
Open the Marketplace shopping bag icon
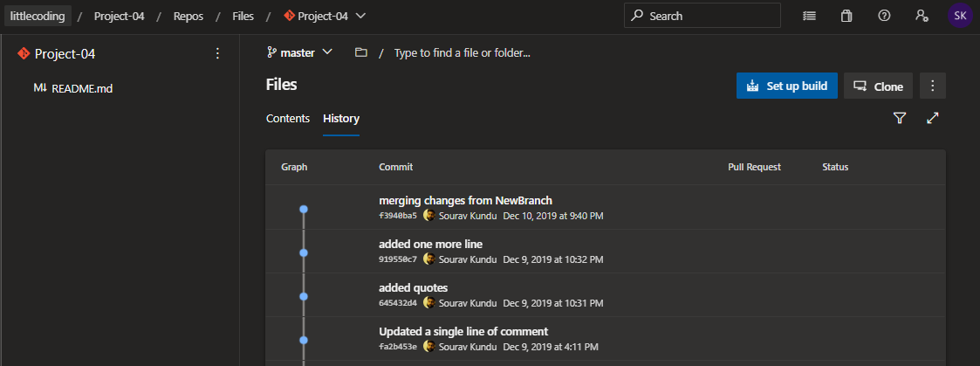coord(846,16)
